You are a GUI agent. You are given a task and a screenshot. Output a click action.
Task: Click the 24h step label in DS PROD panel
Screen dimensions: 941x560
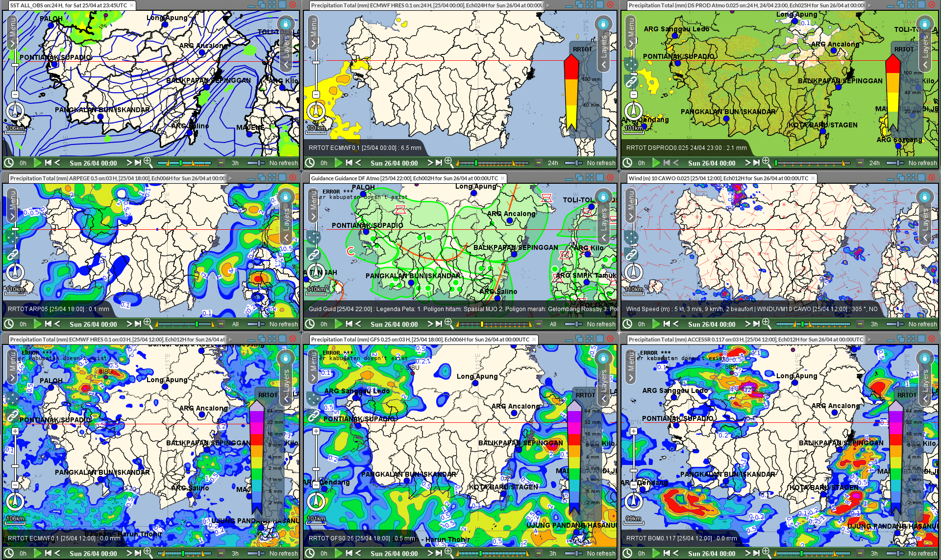(x=874, y=163)
